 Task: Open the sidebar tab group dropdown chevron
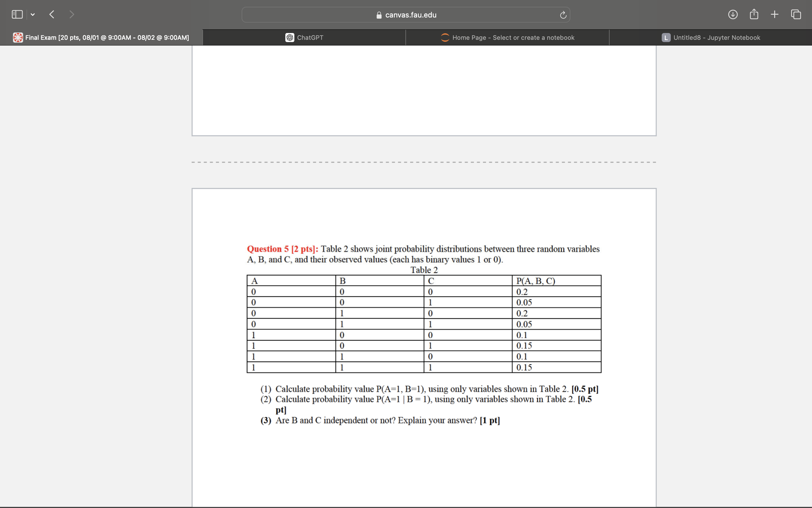click(x=32, y=14)
